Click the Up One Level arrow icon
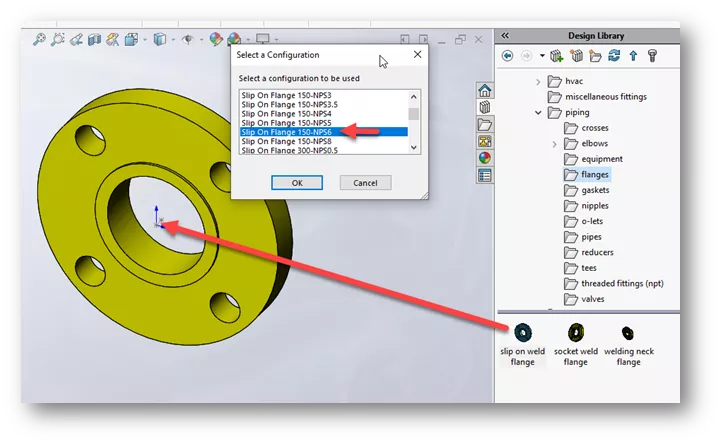 [633, 56]
